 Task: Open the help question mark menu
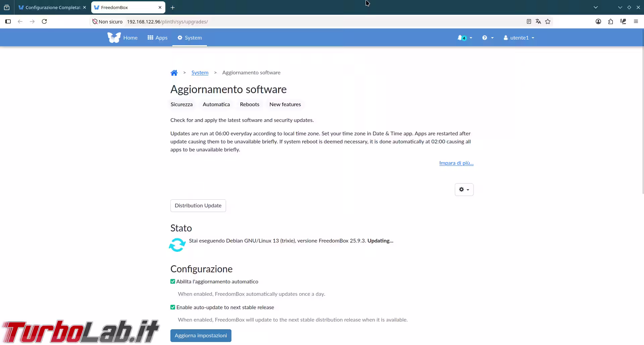click(x=488, y=38)
